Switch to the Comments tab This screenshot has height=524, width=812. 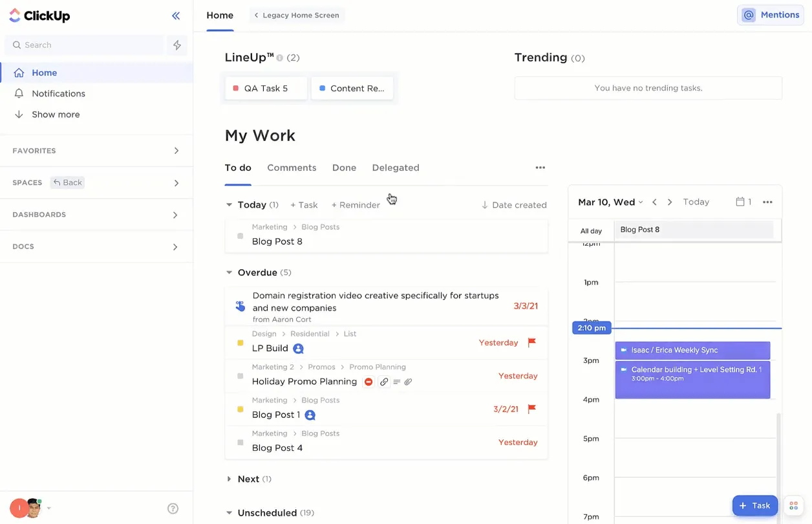(x=292, y=168)
